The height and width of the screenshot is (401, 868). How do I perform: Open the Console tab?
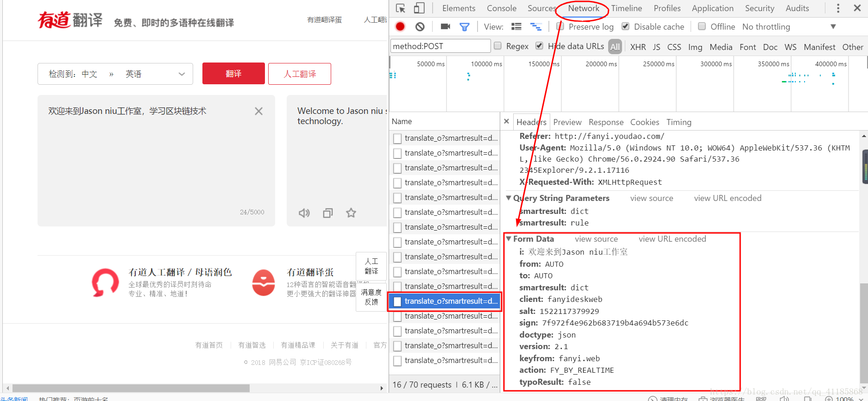coord(502,8)
